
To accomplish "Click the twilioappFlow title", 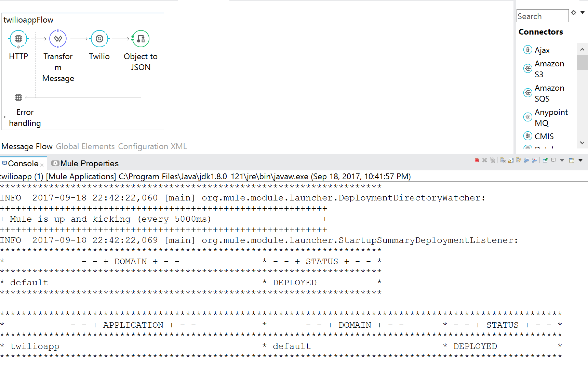I will coord(28,20).
